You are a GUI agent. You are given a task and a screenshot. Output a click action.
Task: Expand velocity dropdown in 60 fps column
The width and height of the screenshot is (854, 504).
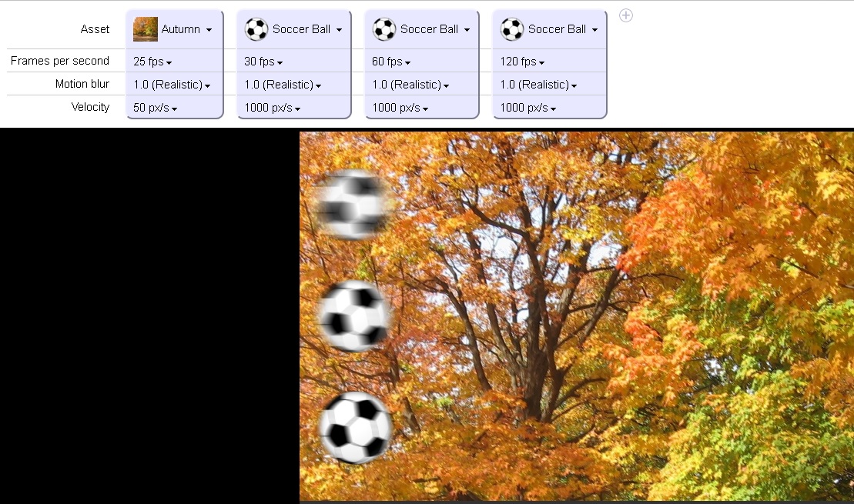400,108
